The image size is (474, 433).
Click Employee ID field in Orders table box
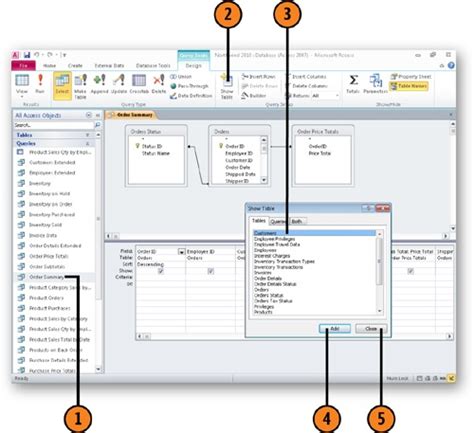(239, 153)
